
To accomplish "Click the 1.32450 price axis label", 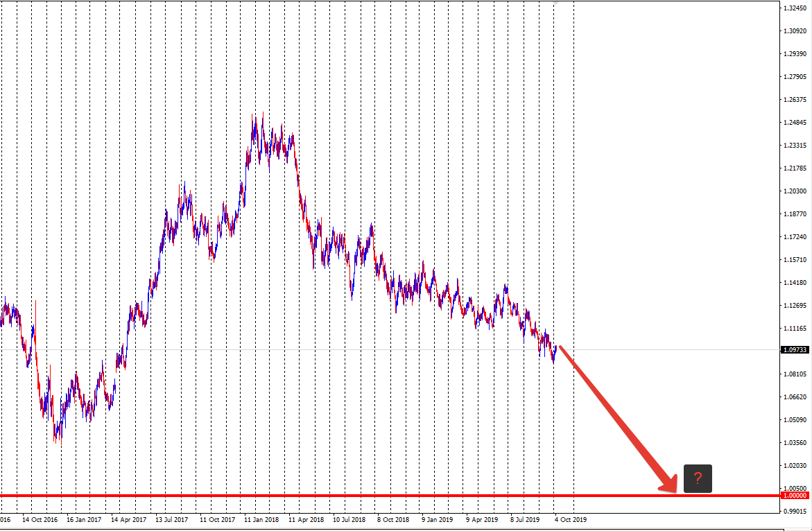I will point(795,8).
